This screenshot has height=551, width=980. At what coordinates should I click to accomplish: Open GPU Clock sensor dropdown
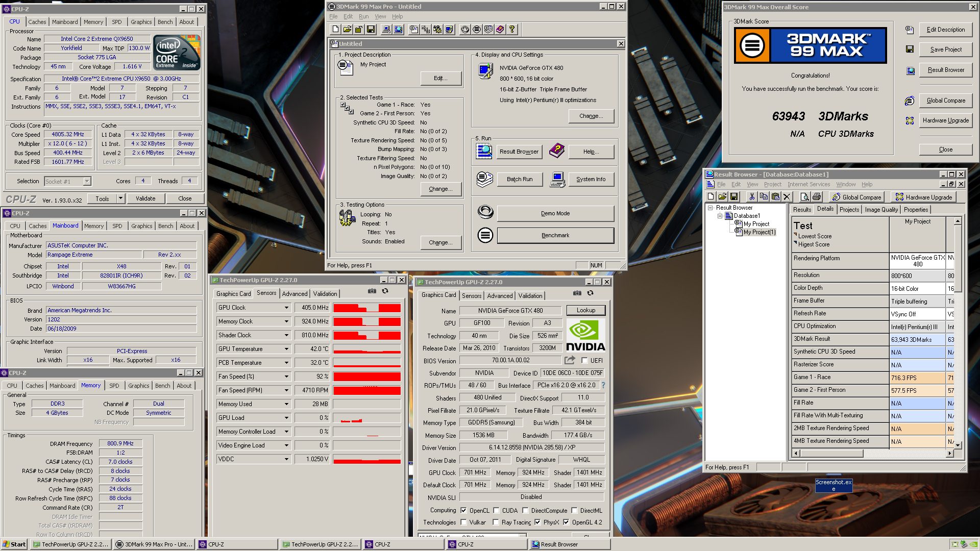286,308
